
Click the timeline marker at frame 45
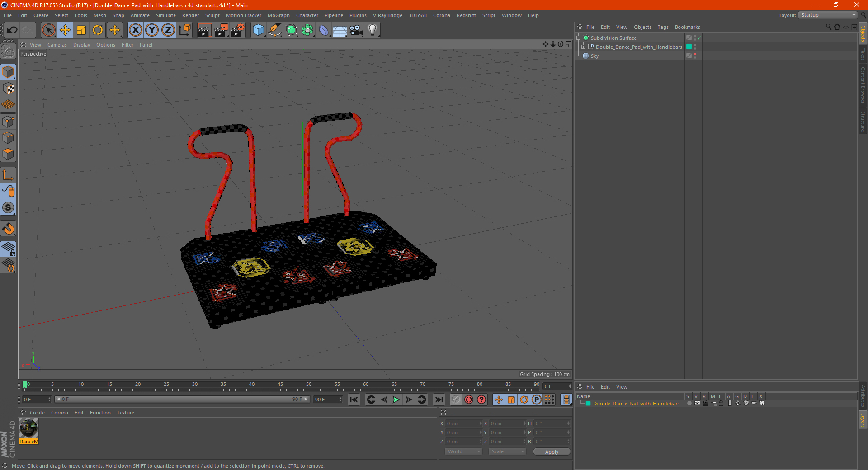pos(280,385)
